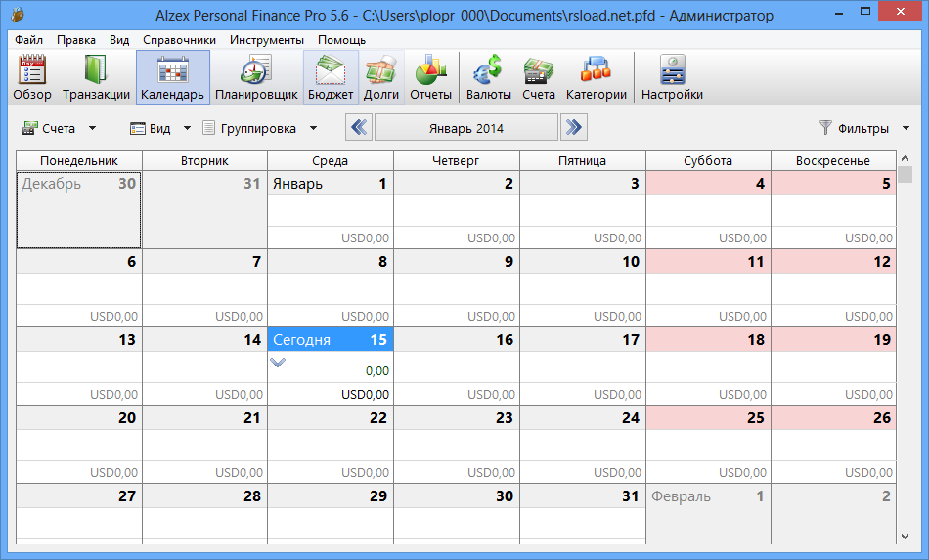Click the Понедельник column header
The width and height of the screenshot is (929, 560).
click(x=79, y=160)
